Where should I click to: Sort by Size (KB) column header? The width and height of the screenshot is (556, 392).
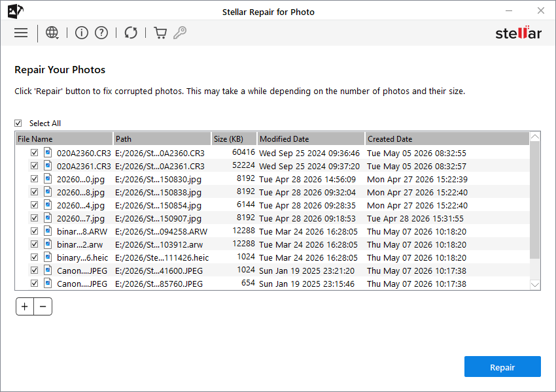coord(234,139)
